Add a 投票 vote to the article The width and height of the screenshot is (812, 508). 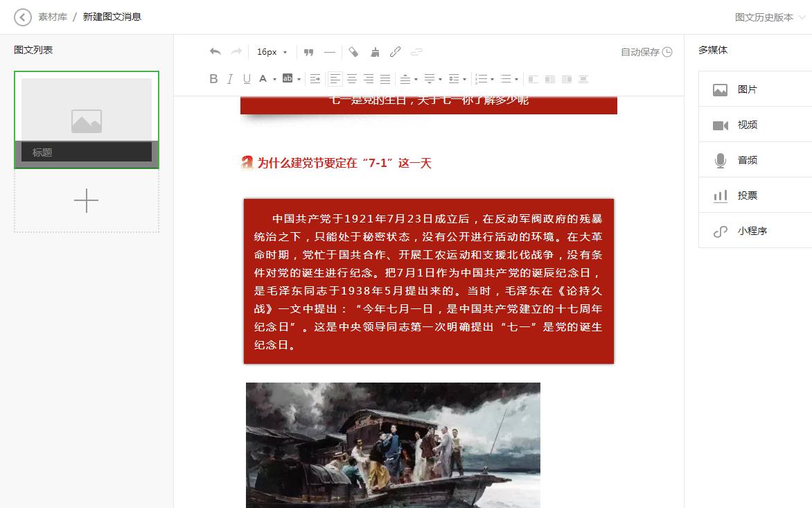[x=748, y=195]
